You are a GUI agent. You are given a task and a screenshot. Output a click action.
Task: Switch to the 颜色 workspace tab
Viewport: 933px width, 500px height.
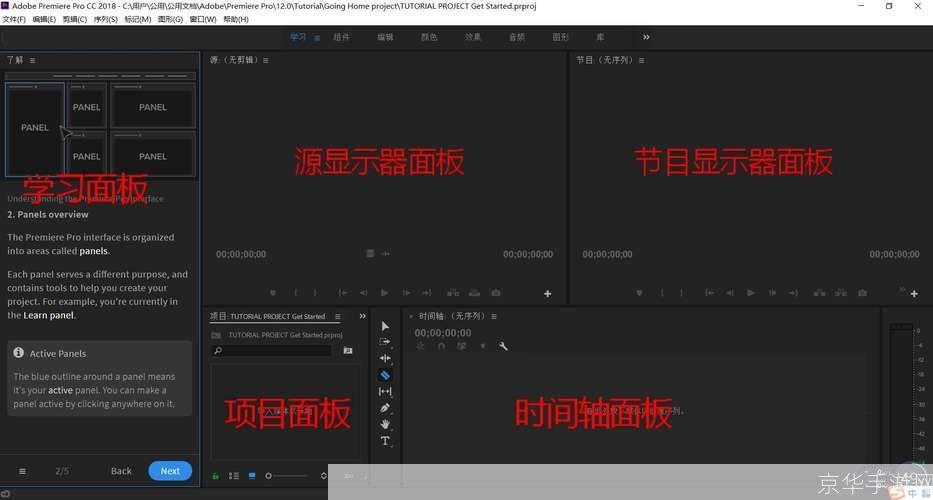point(429,37)
